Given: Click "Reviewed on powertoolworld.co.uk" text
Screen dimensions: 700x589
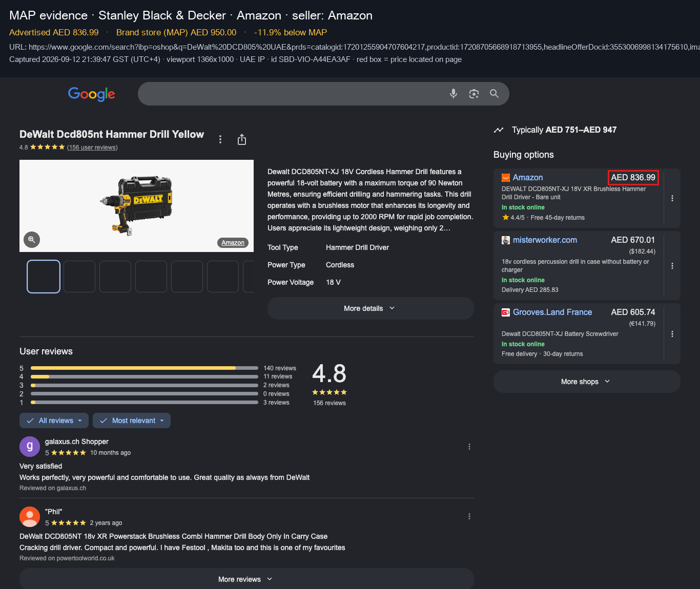Looking at the screenshot, I should coord(67,558).
